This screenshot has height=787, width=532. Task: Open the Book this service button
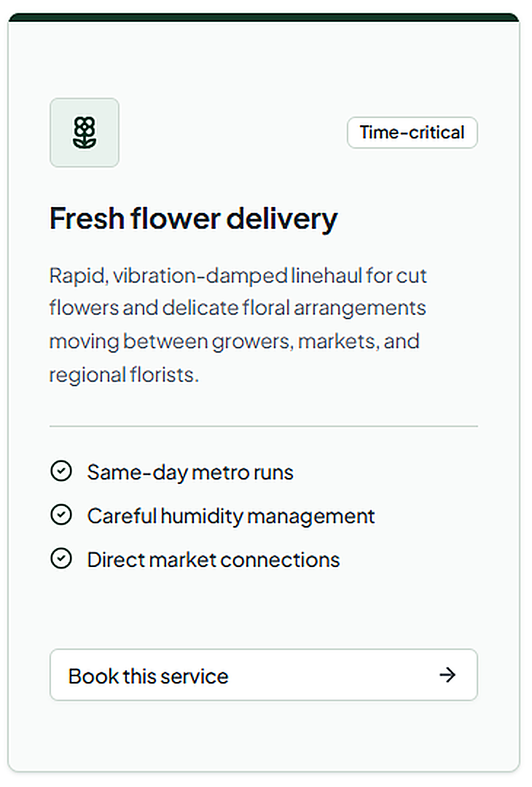tap(264, 675)
